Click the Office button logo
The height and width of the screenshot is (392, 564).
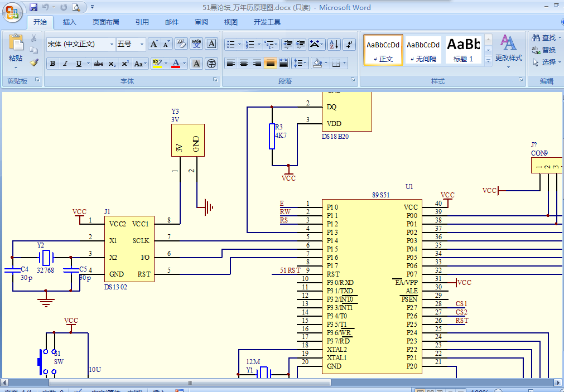click(13, 13)
